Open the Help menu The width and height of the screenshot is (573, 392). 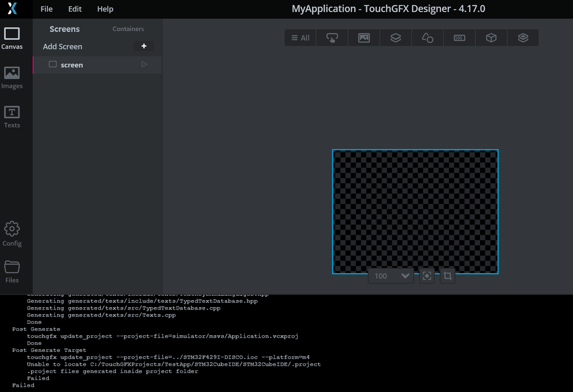click(x=105, y=9)
